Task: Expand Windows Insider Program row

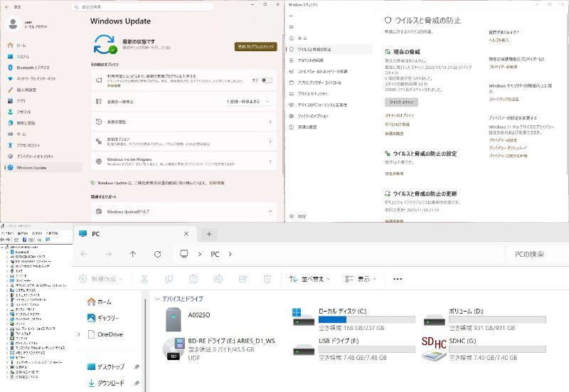Action: click(184, 161)
